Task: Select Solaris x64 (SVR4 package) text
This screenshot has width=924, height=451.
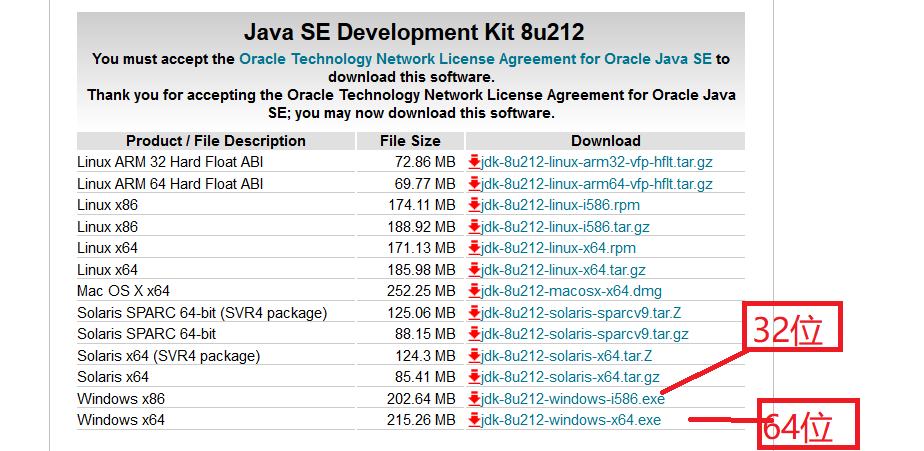Action: (x=169, y=356)
